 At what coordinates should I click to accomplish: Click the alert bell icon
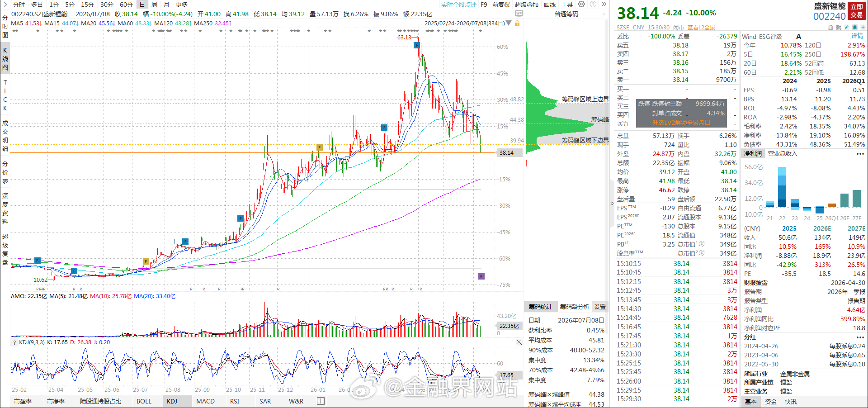pyautogui.click(x=855, y=27)
